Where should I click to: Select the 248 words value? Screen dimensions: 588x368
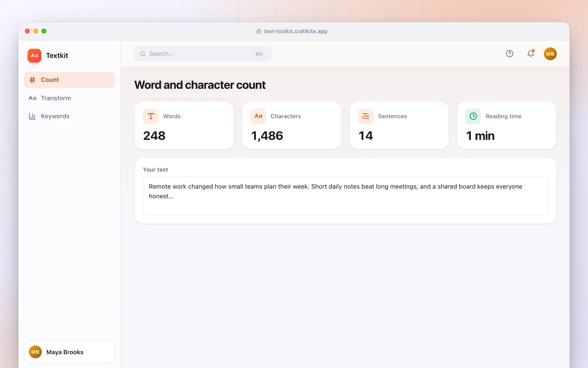point(154,136)
